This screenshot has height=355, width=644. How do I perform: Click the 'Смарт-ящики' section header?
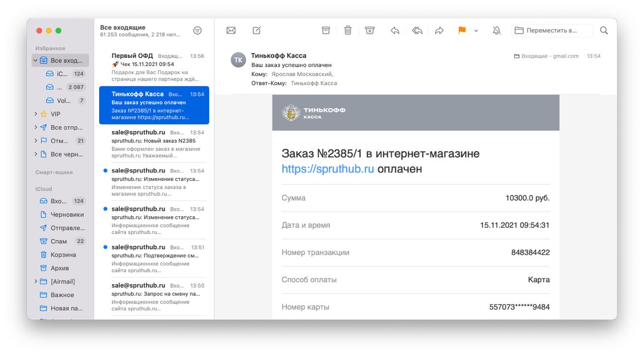pos(54,172)
